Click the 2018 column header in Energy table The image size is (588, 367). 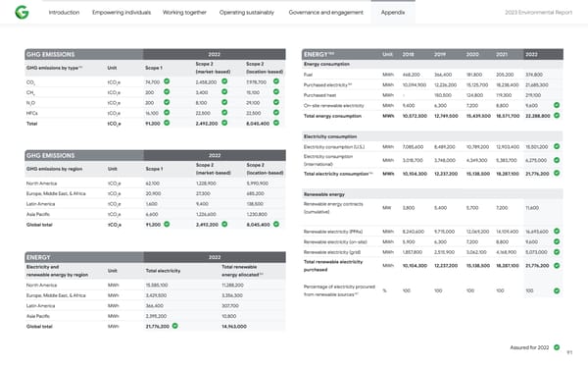pyautogui.click(x=408, y=55)
